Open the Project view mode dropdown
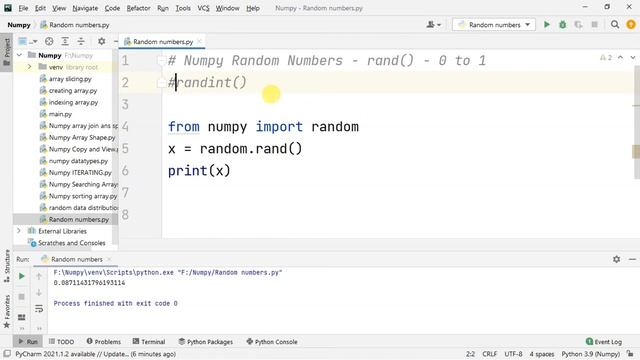Image resolution: width=640 pixels, height=360 pixels. 28,41
